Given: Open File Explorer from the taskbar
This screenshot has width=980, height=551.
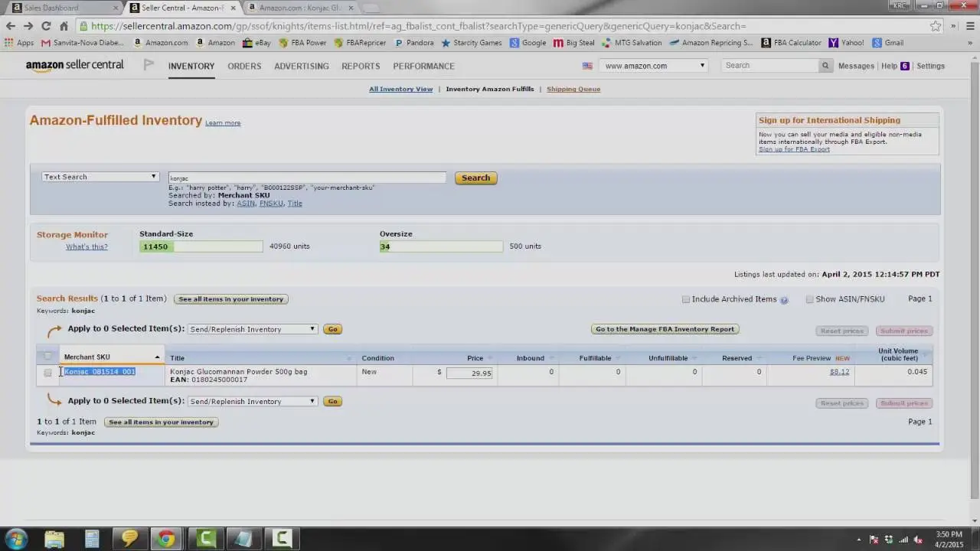Looking at the screenshot, I should click(x=54, y=539).
